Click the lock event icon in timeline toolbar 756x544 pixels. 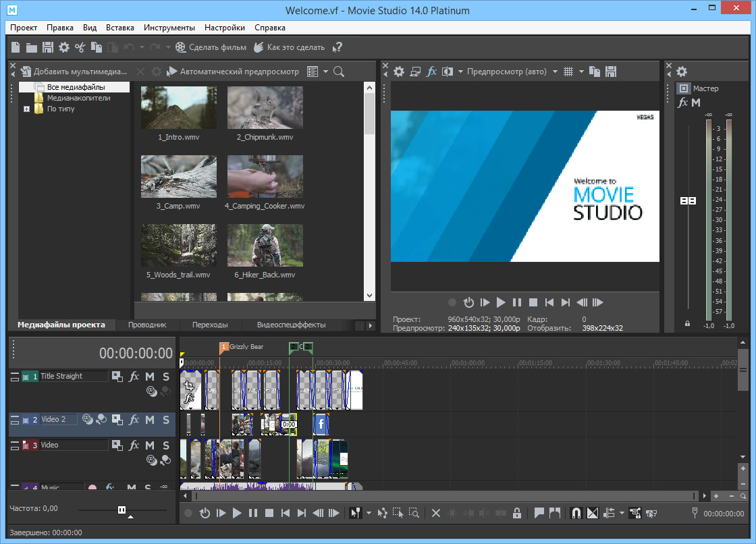pyautogui.click(x=516, y=513)
